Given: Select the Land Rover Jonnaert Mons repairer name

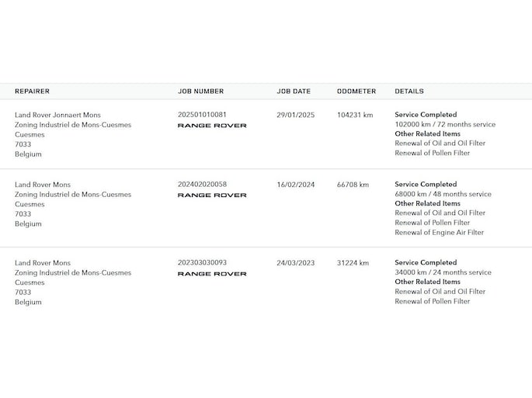Looking at the screenshot, I should 57,115.
